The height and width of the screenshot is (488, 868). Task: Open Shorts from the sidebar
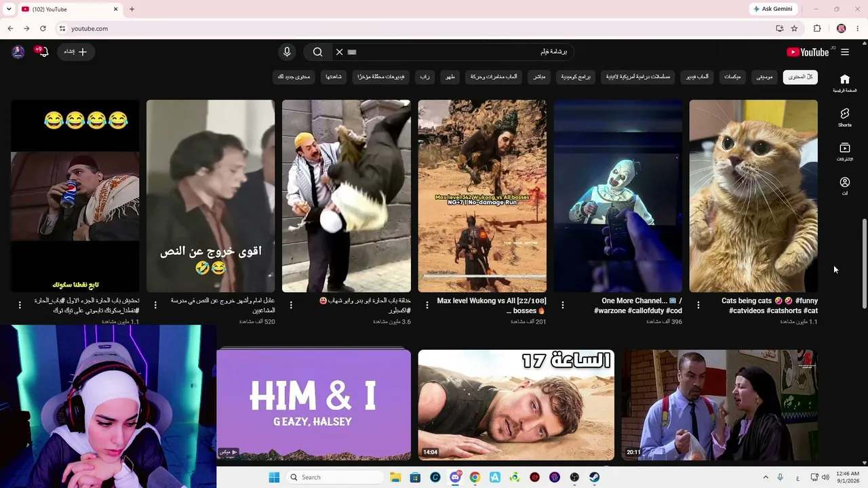pos(845,118)
